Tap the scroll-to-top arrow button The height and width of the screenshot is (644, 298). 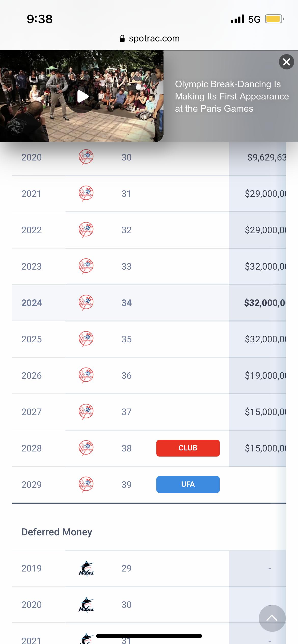pos(272,618)
